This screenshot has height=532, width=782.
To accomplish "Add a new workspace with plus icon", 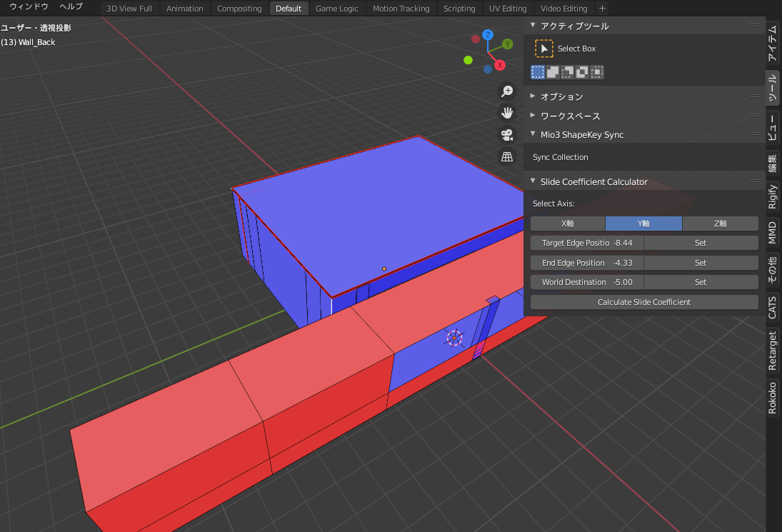I will point(602,9).
